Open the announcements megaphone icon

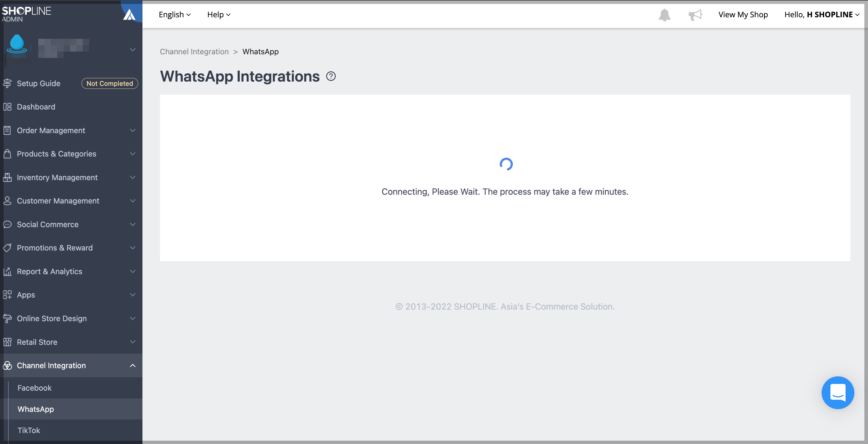click(695, 15)
